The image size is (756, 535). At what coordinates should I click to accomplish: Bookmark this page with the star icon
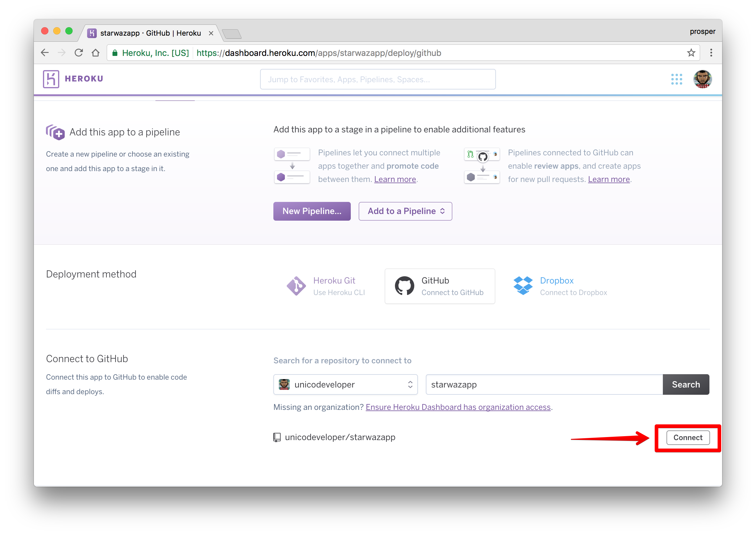tap(691, 53)
